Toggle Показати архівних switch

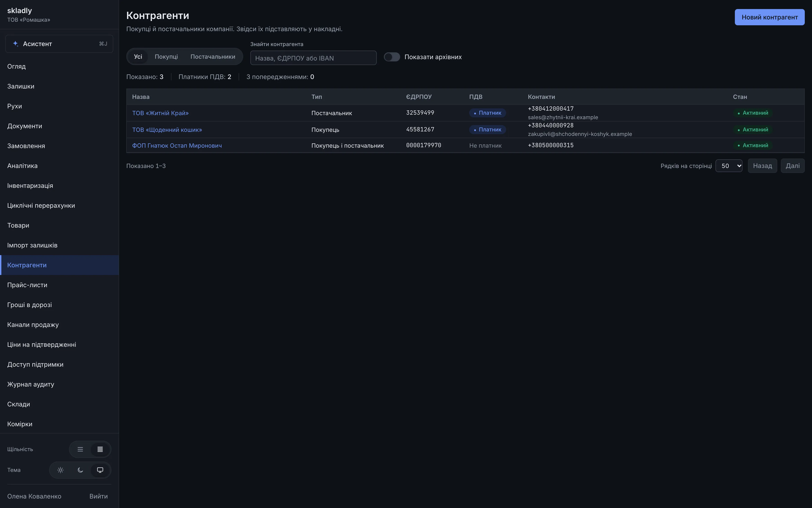(392, 57)
